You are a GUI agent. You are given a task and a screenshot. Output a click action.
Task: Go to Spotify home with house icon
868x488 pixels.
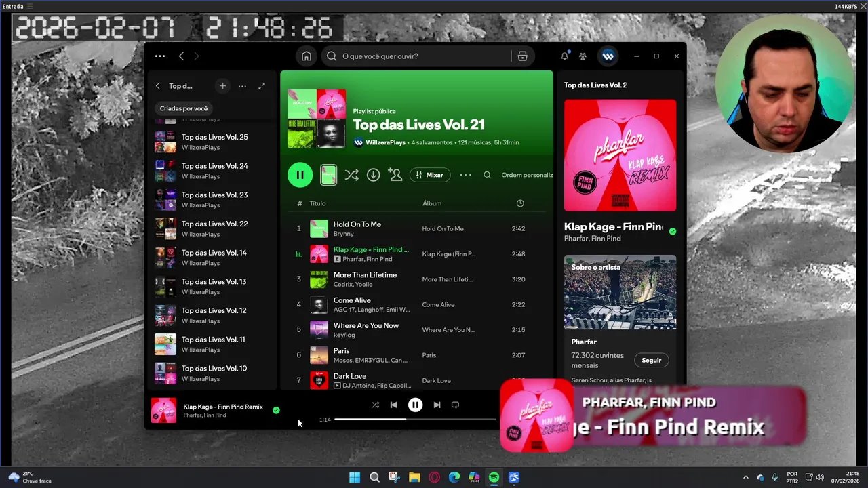[307, 56]
